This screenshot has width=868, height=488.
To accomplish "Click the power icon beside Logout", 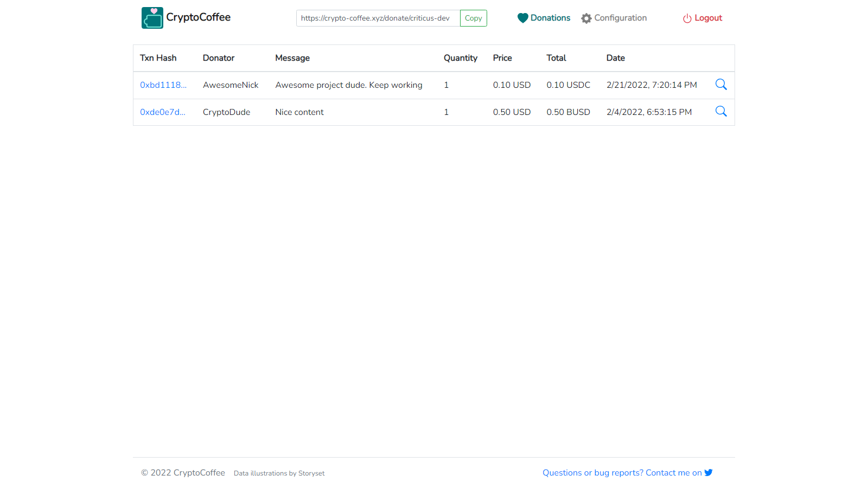I will pos(687,18).
